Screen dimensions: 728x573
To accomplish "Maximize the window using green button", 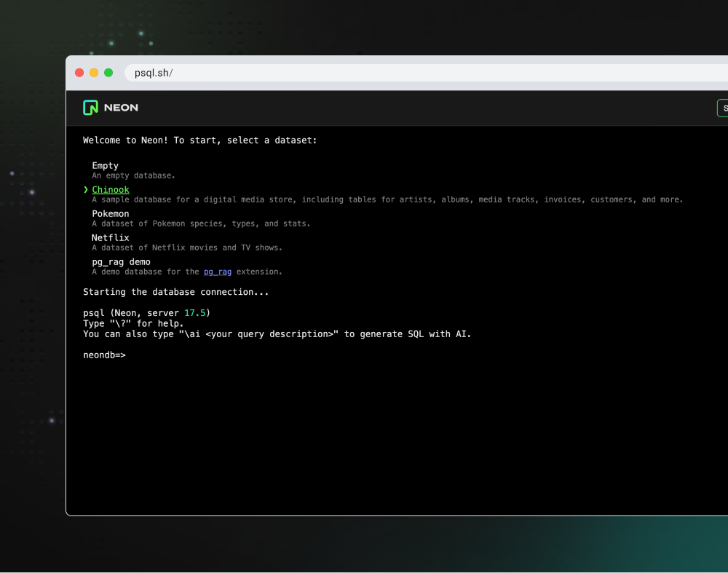I will [x=108, y=73].
